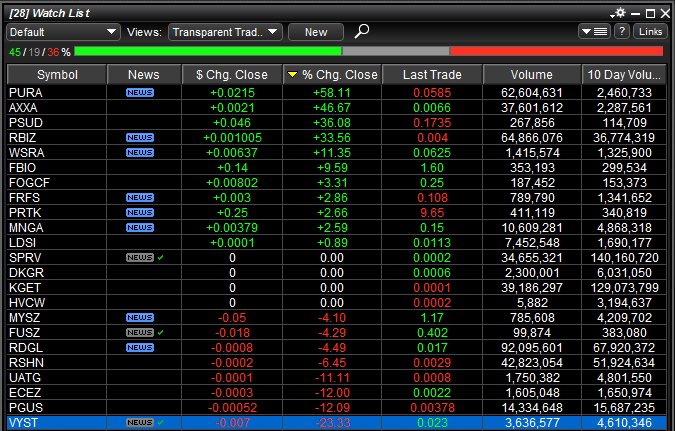Image resolution: width=675 pixels, height=431 pixels.
Task: Click the Links button
Action: (650, 31)
